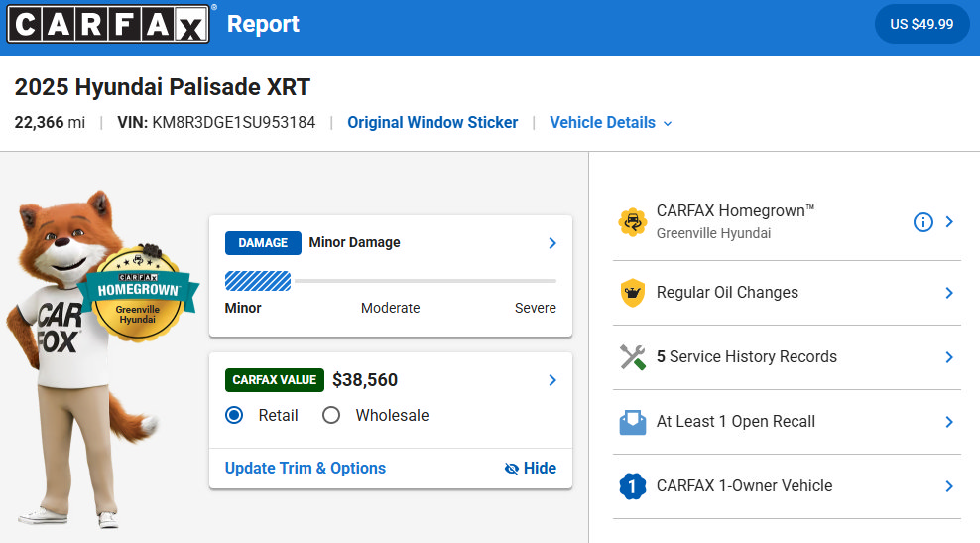Viewport: 980px width, 543px height.
Task: Click the Regular Oil Changes text
Action: [727, 293]
